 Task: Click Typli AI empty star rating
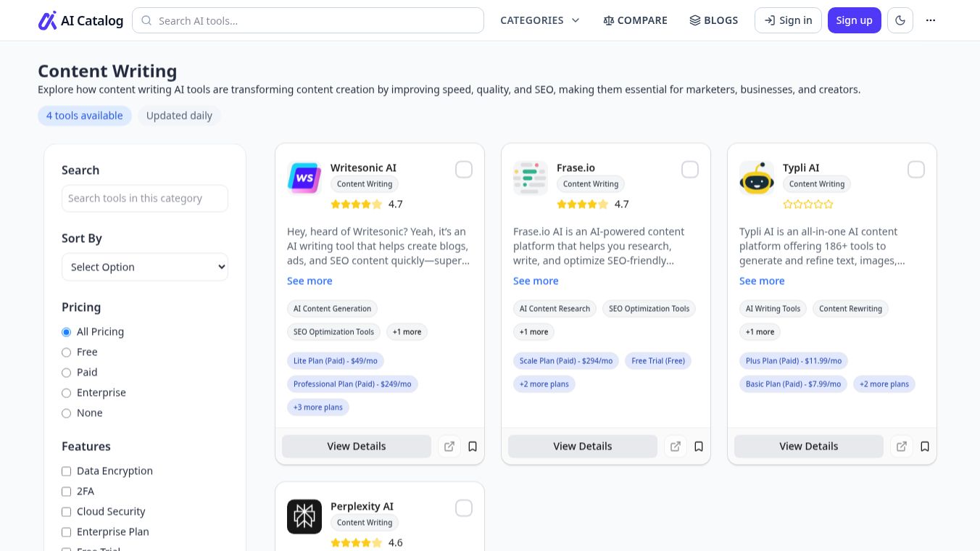coord(808,204)
